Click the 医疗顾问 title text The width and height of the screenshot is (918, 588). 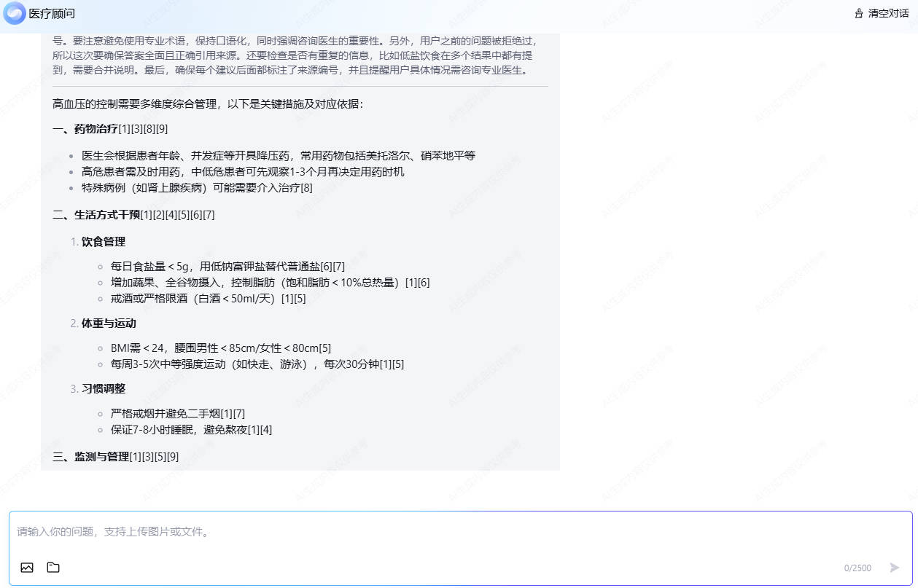(x=52, y=14)
